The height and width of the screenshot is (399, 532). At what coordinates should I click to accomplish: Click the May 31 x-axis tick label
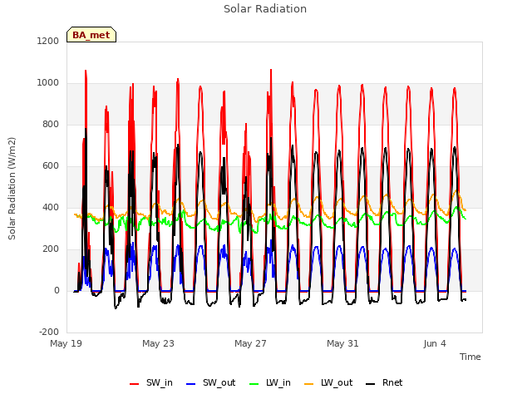[x=342, y=343]
